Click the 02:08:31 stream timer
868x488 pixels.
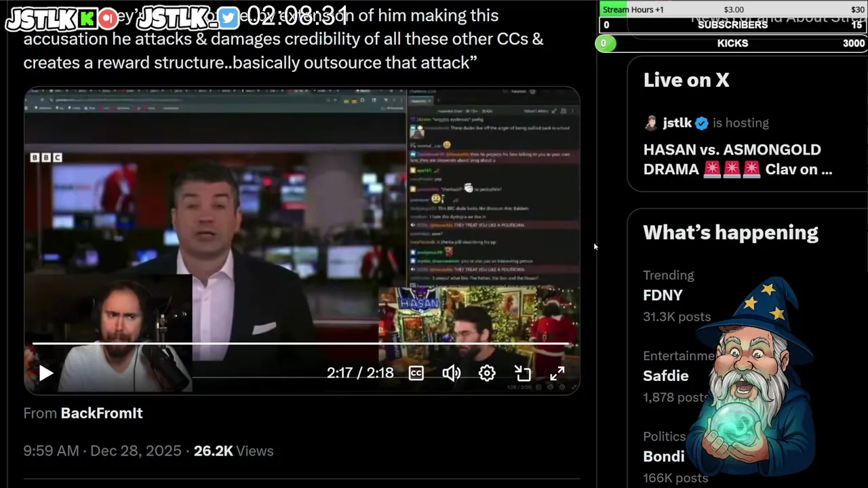click(x=297, y=15)
